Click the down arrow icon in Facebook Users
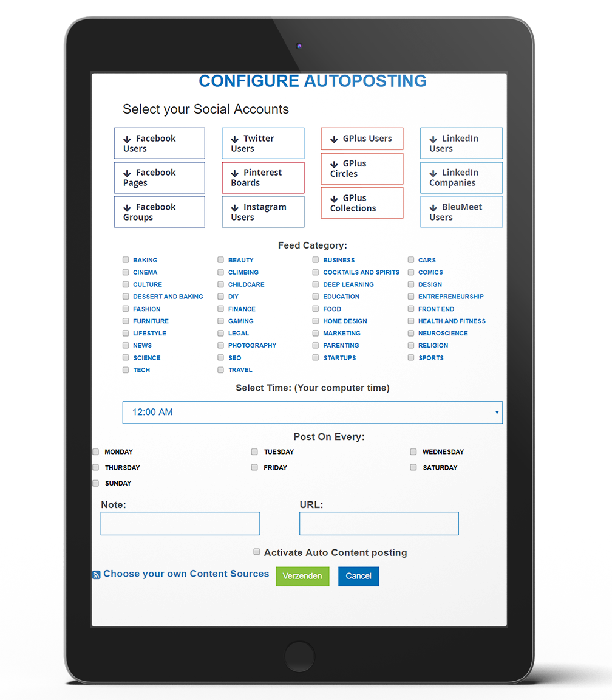612x700 pixels. (127, 139)
